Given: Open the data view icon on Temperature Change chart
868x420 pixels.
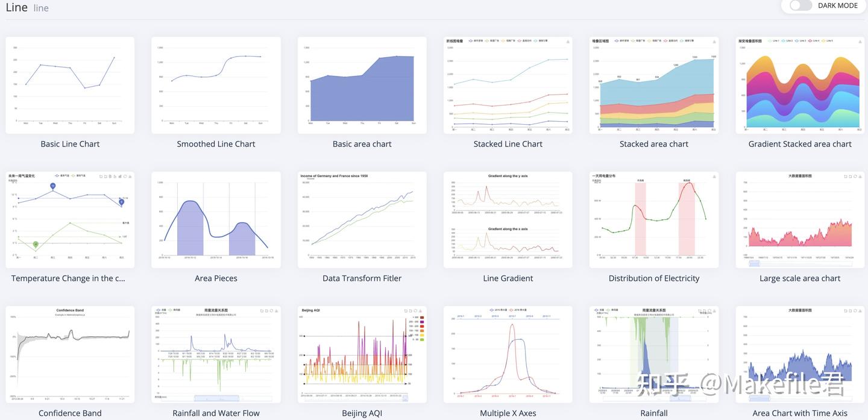Looking at the screenshot, I should (110, 176).
